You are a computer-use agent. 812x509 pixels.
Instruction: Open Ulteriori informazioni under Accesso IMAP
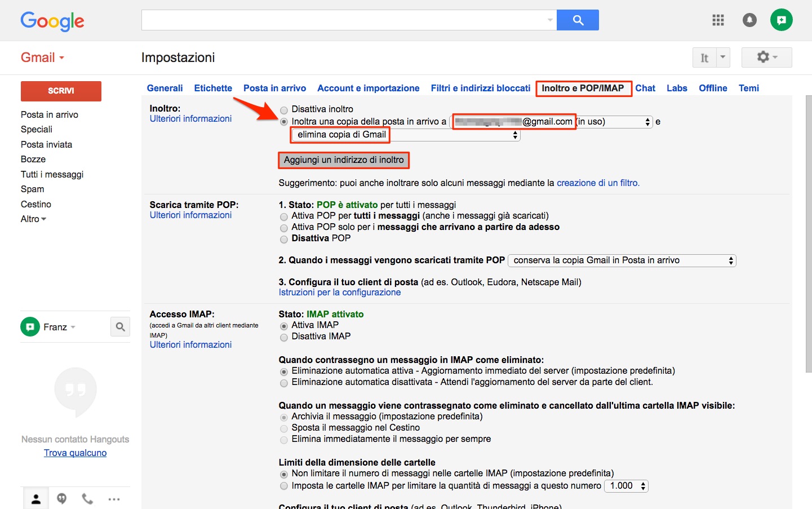click(x=190, y=344)
